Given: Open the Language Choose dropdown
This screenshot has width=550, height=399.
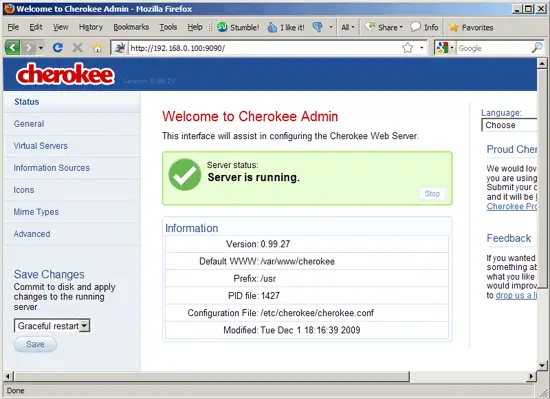Looking at the screenshot, I should pos(509,125).
